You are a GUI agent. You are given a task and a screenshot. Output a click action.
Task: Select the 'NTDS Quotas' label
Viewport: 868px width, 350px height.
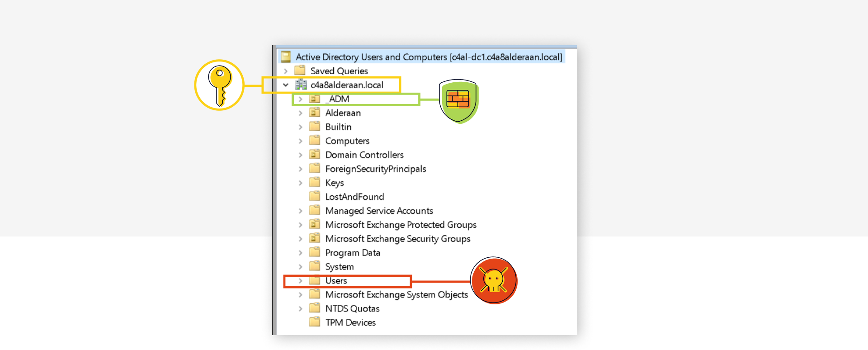pos(352,309)
